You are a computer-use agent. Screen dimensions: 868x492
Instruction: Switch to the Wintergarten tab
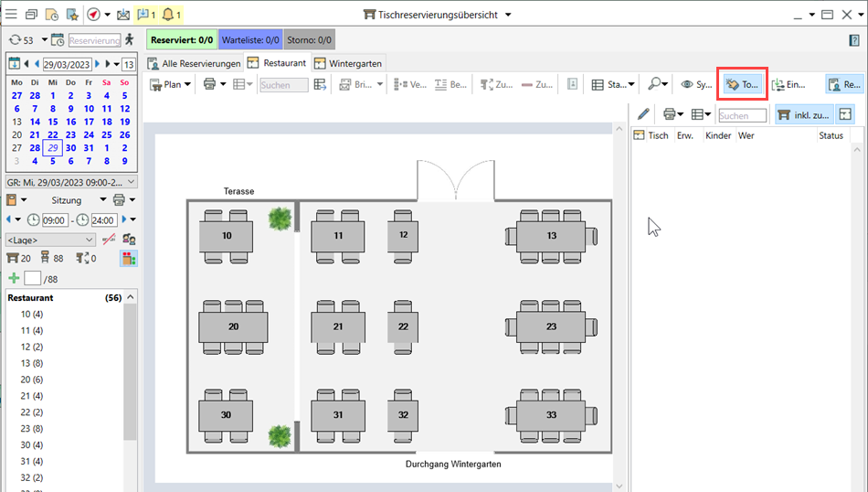[x=348, y=63]
